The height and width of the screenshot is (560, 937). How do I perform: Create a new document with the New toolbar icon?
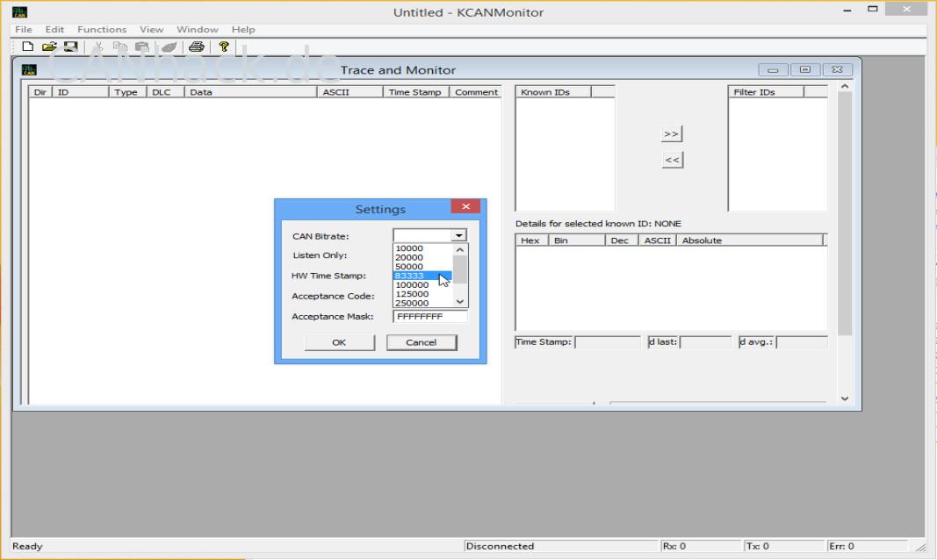point(27,47)
